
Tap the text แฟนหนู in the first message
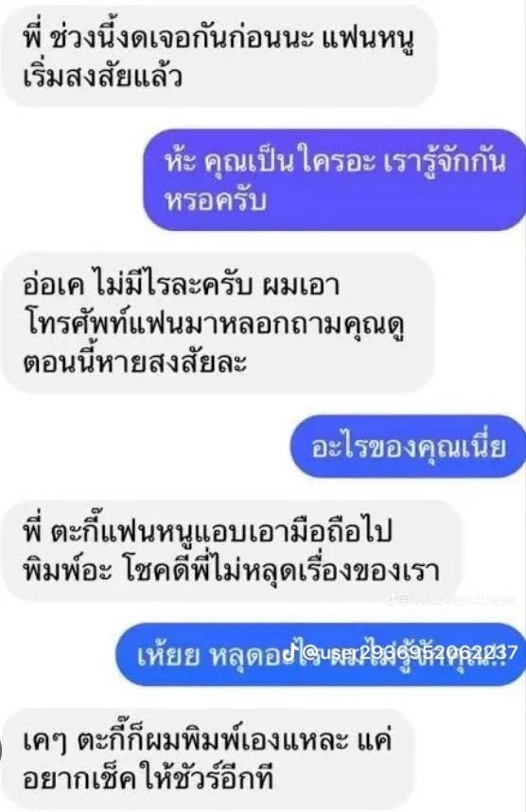coord(370,40)
